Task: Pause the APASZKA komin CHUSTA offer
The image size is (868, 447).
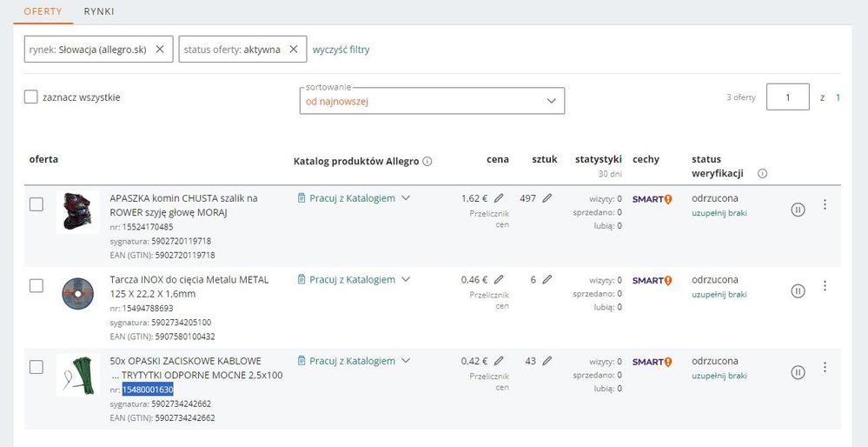Action: tap(798, 210)
